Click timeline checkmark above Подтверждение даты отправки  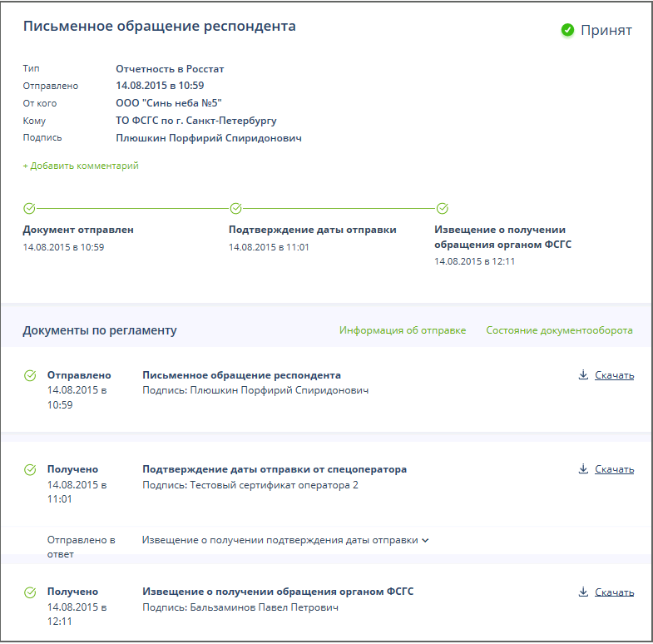[235, 208]
